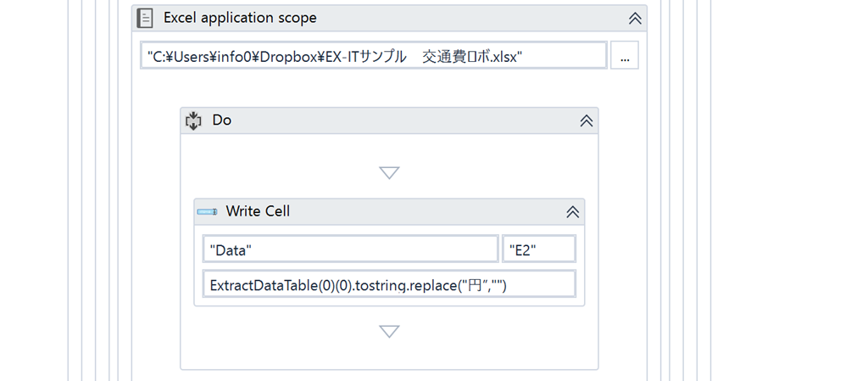Select the Do sequence title label
The height and width of the screenshot is (381, 868).
click(221, 120)
